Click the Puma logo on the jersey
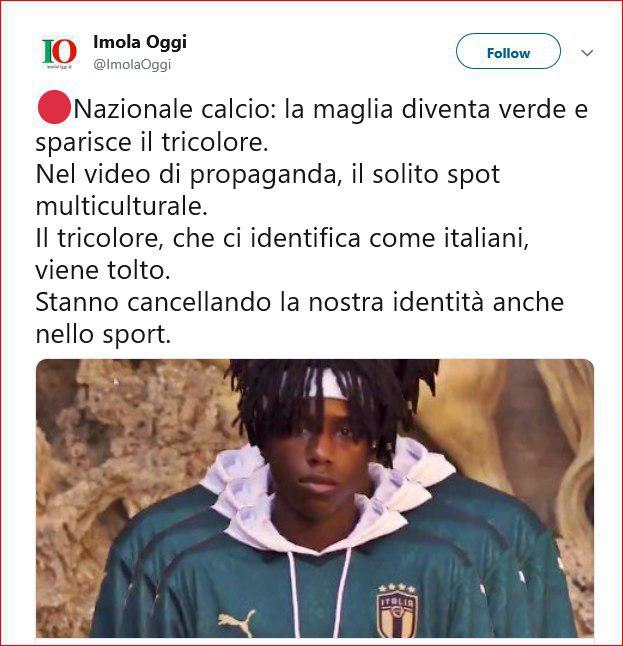This screenshot has height=646, width=623. click(x=237, y=623)
